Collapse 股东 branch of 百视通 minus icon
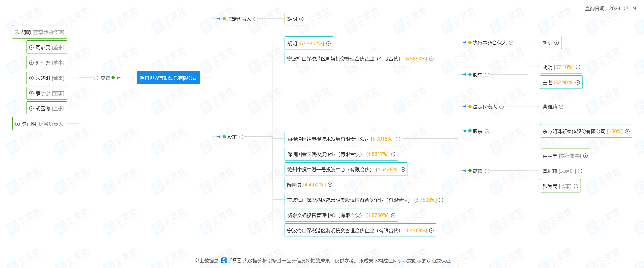644x268 pixels. [487, 131]
